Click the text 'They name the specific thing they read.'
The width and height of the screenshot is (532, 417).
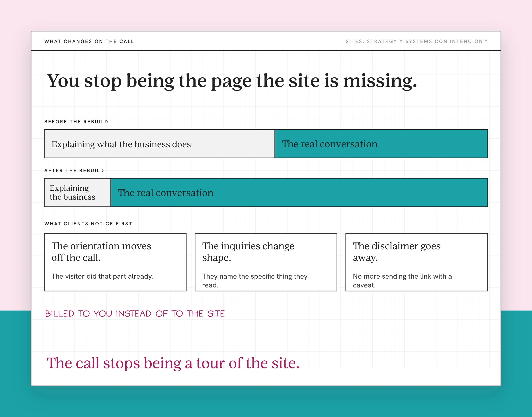255,281
